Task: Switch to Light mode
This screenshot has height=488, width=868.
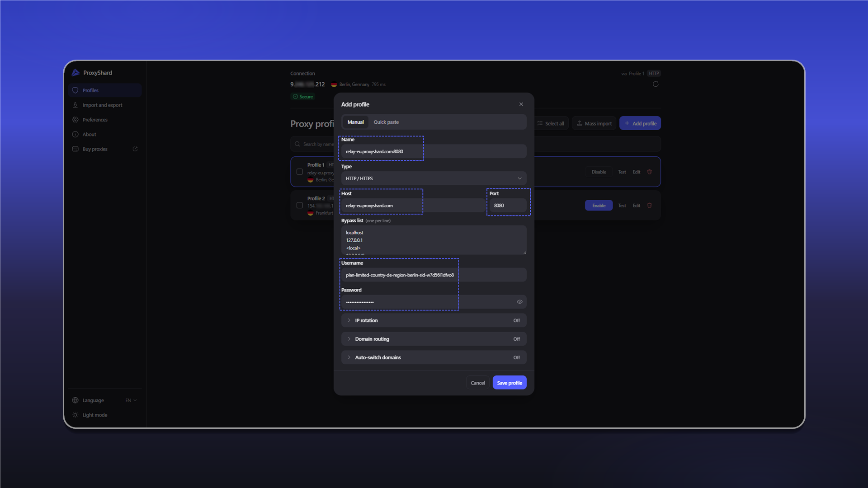Action: click(x=105, y=415)
